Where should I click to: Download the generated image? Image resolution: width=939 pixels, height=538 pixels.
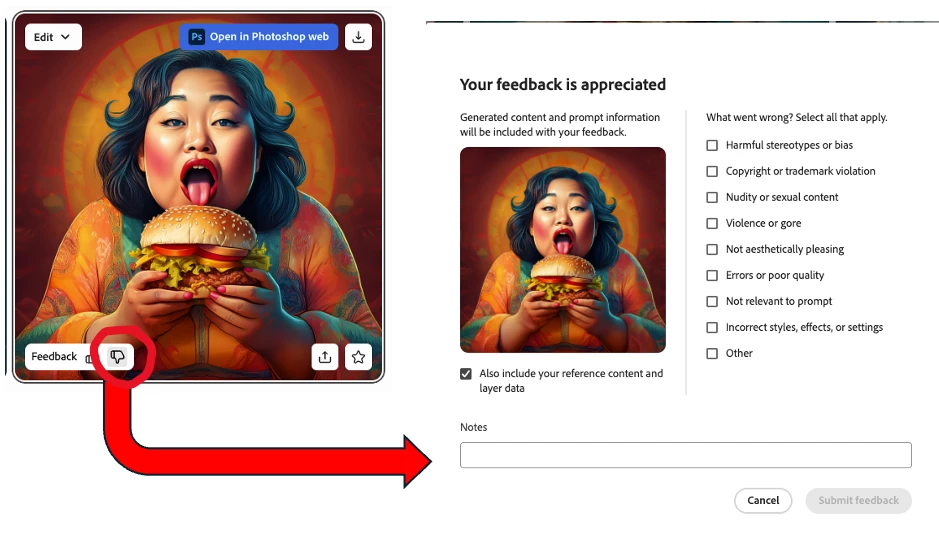(x=358, y=37)
